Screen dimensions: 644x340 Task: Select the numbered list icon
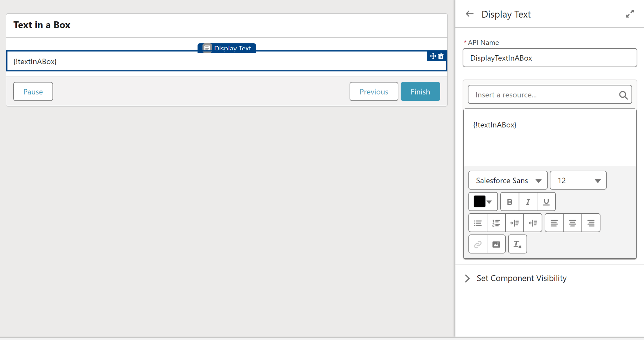tap(496, 222)
